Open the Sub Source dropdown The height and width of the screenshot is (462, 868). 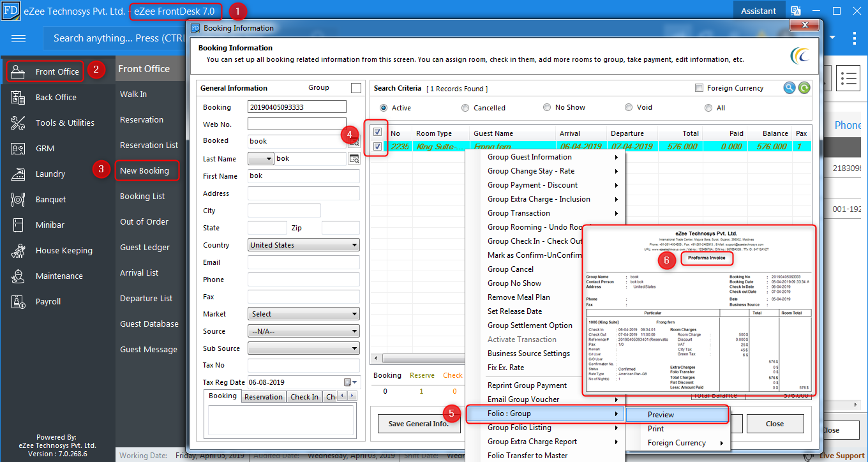pos(303,348)
